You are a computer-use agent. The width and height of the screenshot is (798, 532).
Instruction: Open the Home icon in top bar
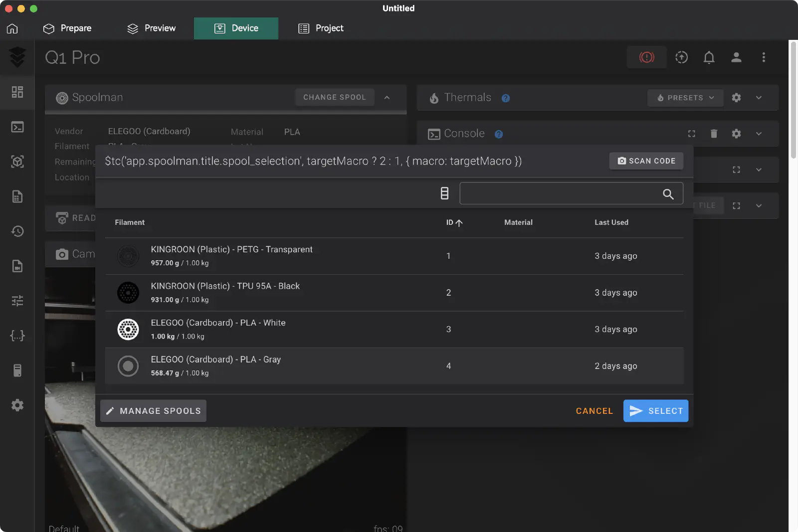pos(12,28)
